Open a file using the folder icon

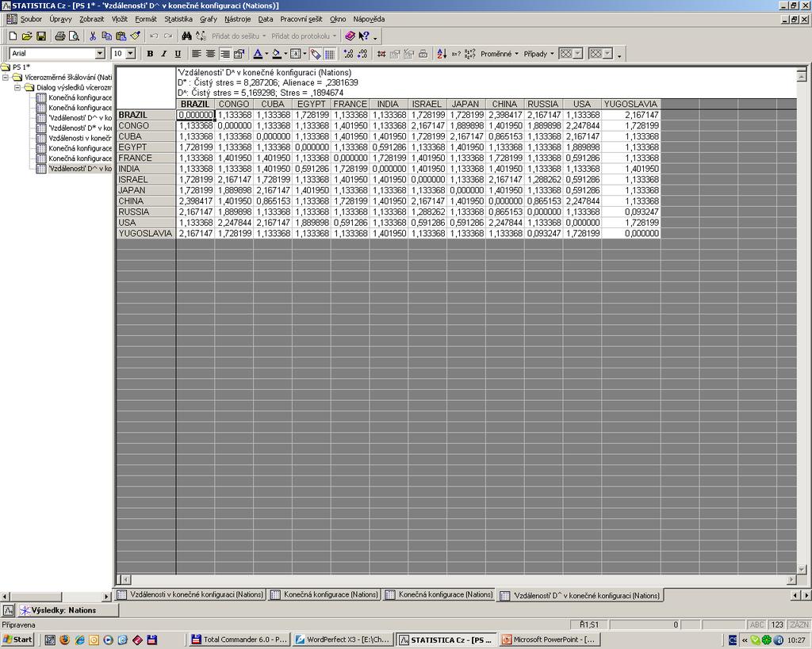pos(27,36)
